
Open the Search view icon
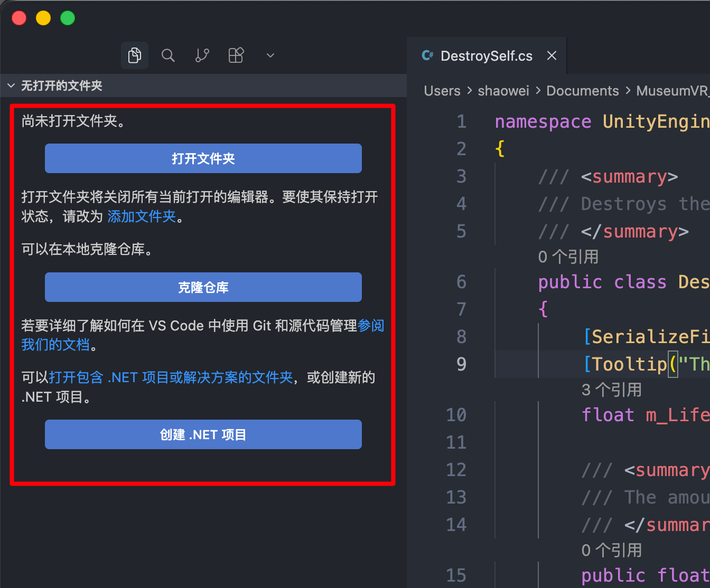pos(168,55)
